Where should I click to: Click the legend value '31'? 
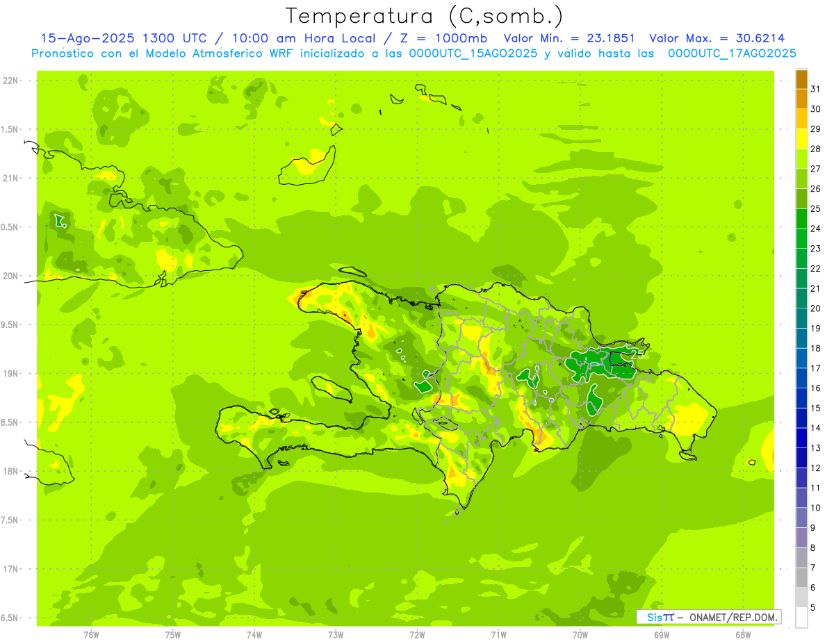(816, 89)
